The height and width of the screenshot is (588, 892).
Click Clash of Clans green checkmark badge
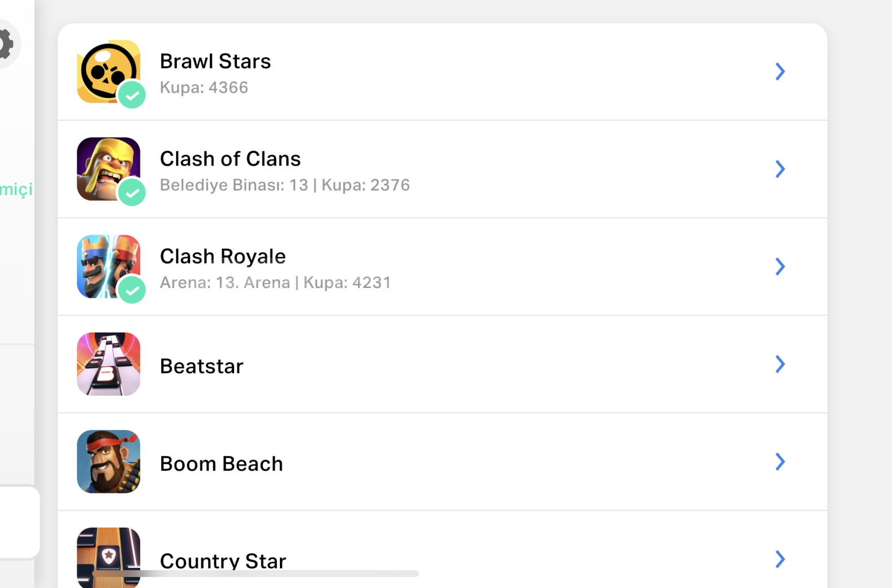point(132,193)
